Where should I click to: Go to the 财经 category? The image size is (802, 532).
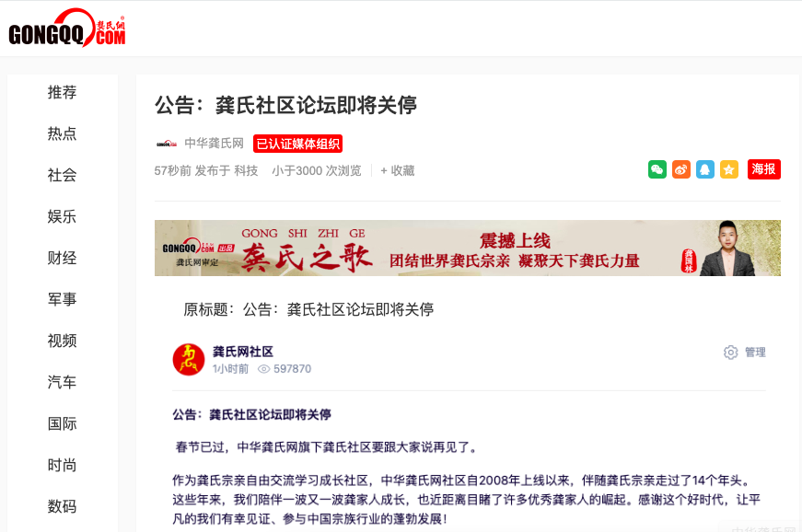coord(62,258)
